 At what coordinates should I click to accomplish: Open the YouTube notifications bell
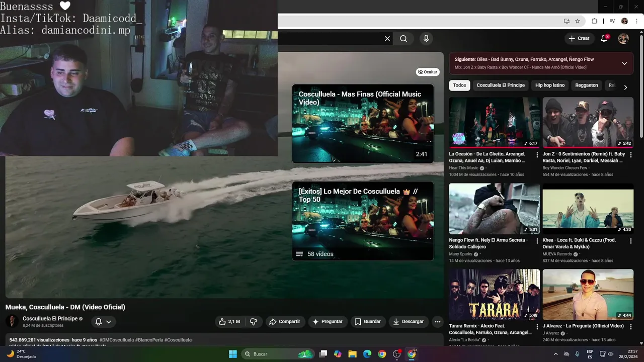click(605, 38)
